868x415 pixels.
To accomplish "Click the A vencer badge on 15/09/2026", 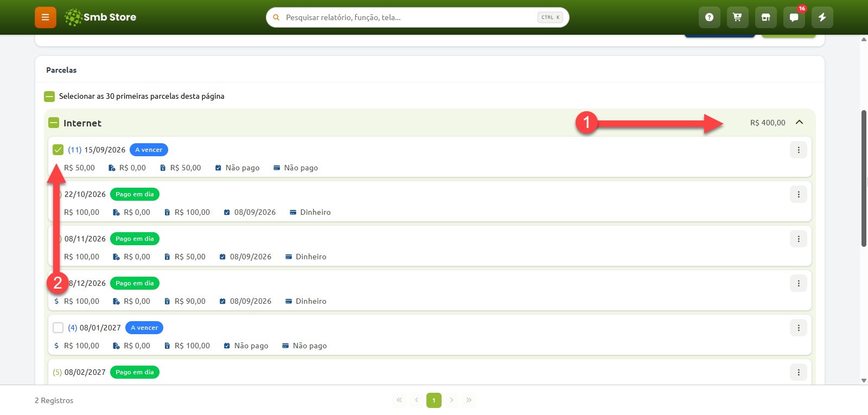I will point(149,150).
